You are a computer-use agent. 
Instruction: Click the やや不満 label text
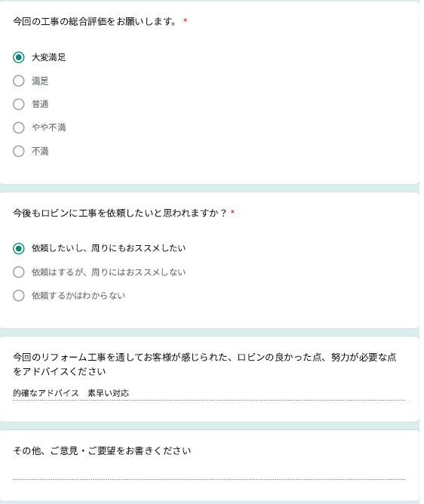pyautogui.click(x=49, y=128)
